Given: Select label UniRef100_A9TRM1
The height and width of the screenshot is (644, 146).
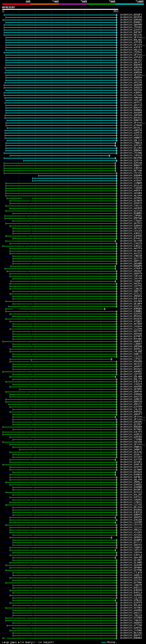Looking at the screenshot, I should coord(131,198).
